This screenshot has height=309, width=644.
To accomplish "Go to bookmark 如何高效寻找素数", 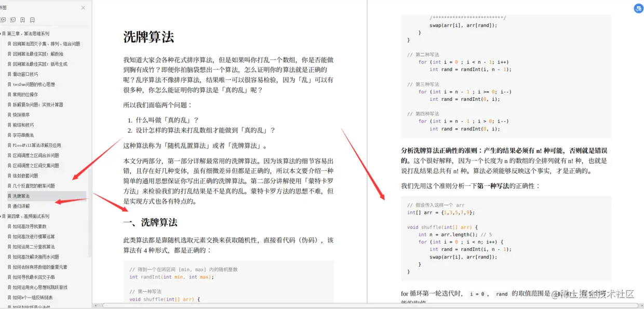I will tap(30, 226).
